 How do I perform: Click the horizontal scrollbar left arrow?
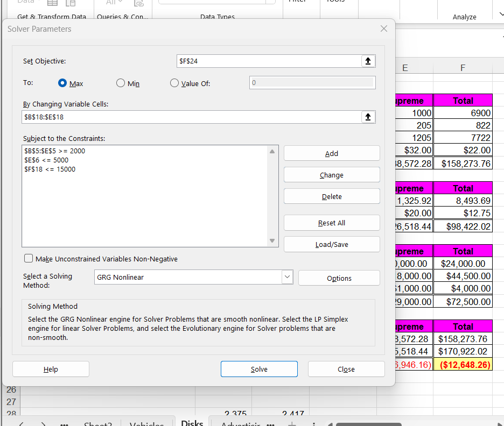point(330,424)
